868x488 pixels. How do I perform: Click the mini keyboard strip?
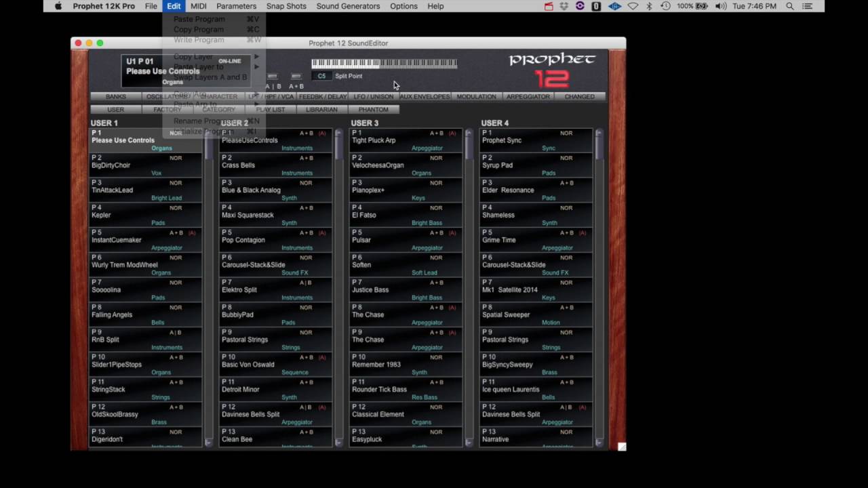(384, 64)
